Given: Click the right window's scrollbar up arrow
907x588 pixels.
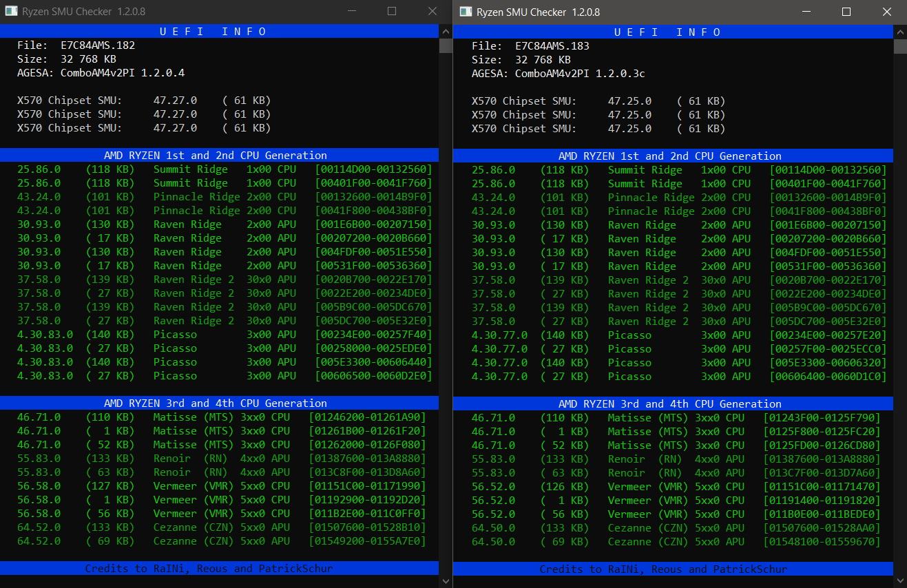Looking at the screenshot, I should pyautogui.click(x=900, y=32).
